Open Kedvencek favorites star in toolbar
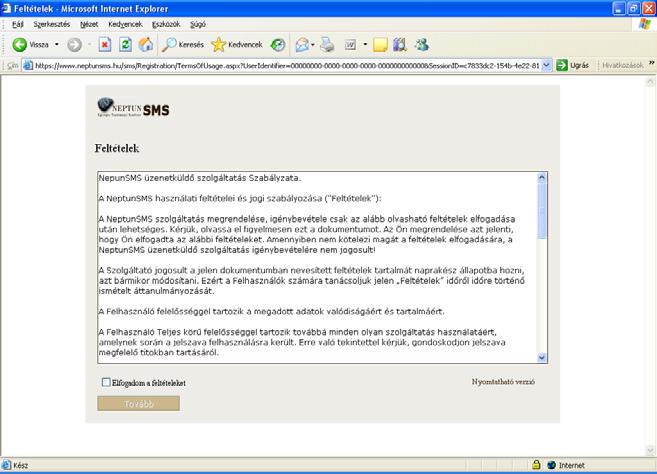The width and height of the screenshot is (657, 474). coord(237,44)
